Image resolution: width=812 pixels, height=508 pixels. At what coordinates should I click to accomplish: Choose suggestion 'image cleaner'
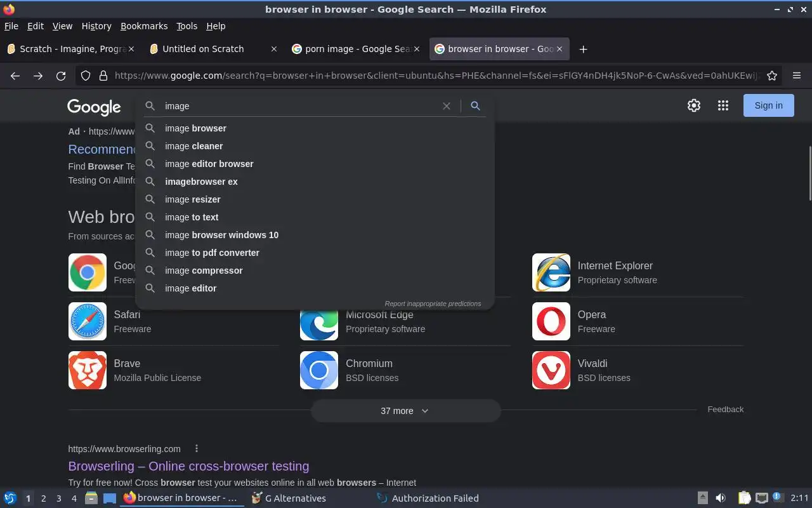point(315,146)
